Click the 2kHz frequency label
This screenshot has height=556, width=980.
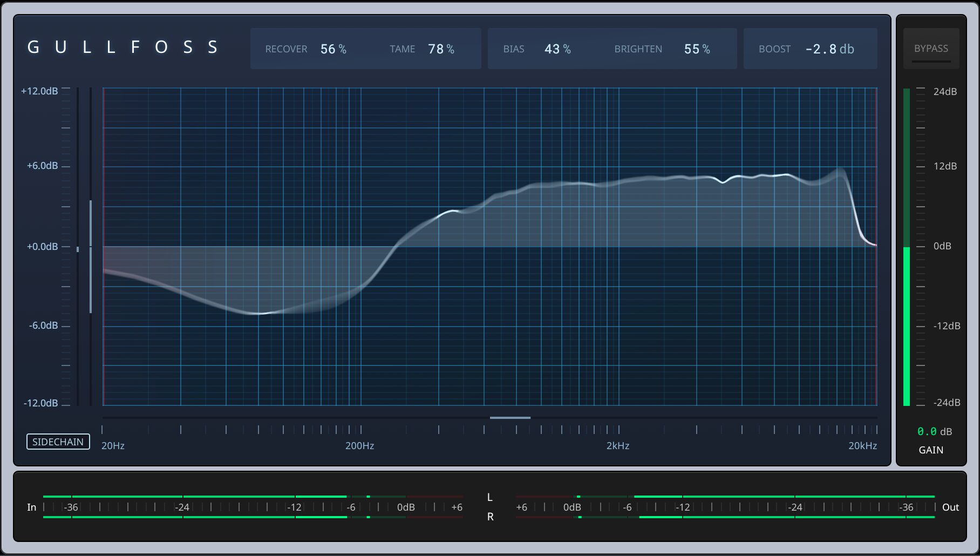618,446
